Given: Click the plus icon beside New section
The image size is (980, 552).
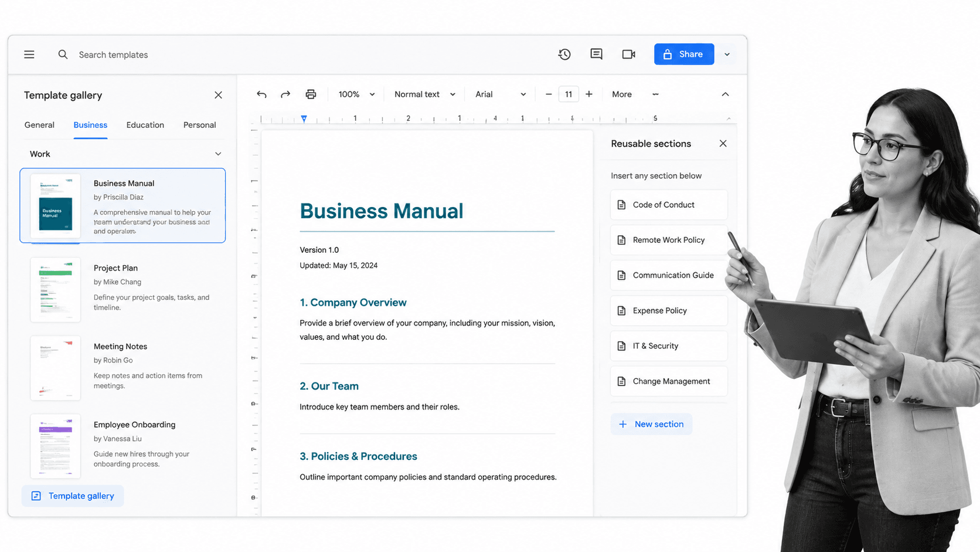Looking at the screenshot, I should click(x=622, y=424).
